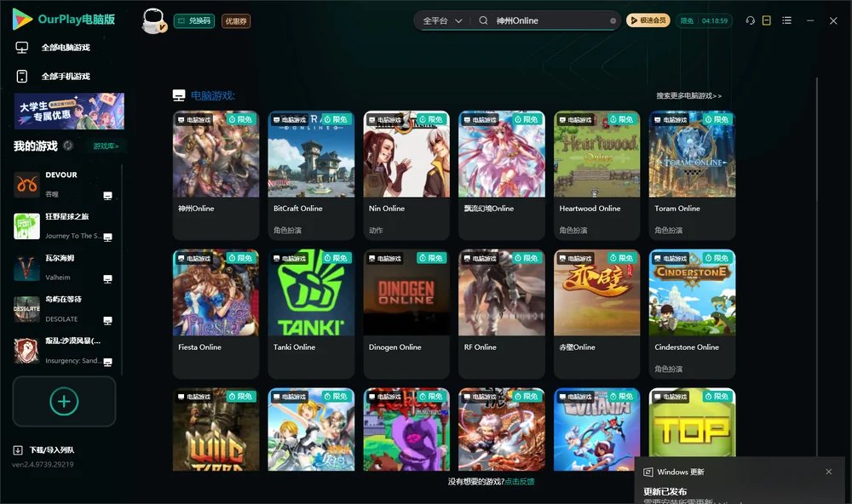852x504 pixels.
Task: Select the Nin Online game card
Action: pyautogui.click(x=406, y=175)
